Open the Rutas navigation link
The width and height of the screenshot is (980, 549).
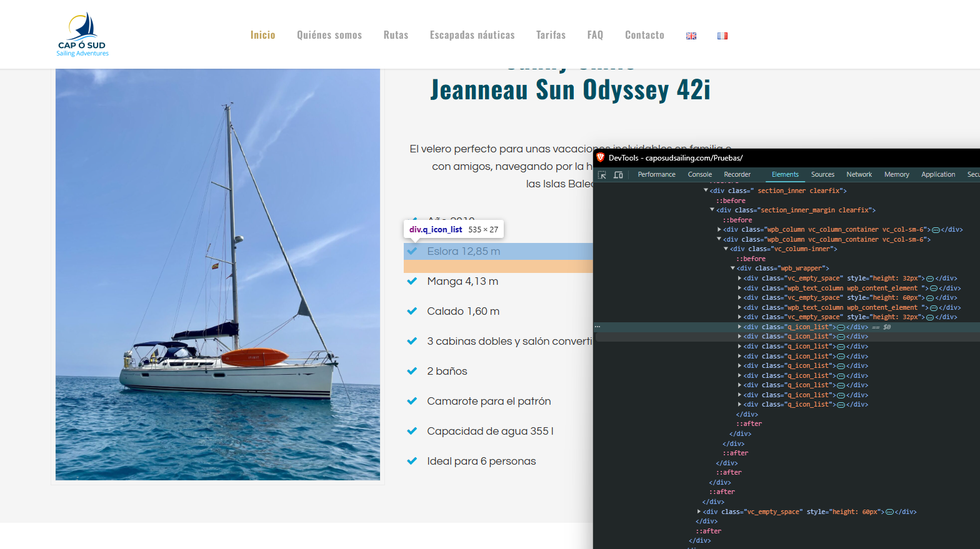(x=396, y=35)
